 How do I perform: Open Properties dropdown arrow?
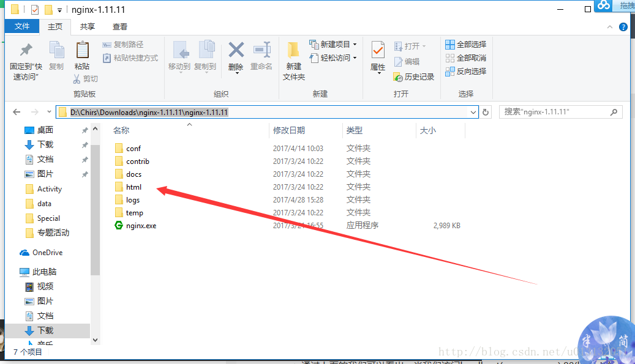(378, 73)
